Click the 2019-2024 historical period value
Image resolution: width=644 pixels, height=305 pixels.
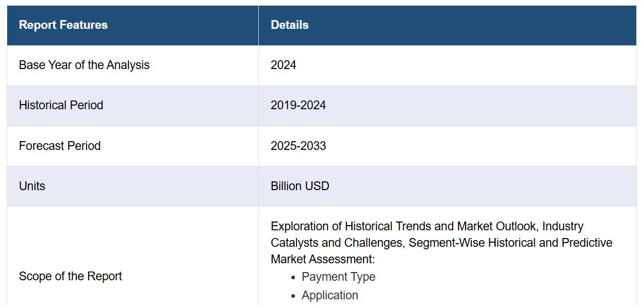[x=298, y=106]
